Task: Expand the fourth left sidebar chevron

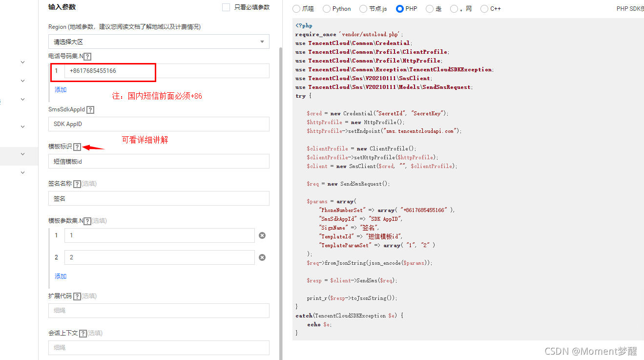Action: (22, 127)
